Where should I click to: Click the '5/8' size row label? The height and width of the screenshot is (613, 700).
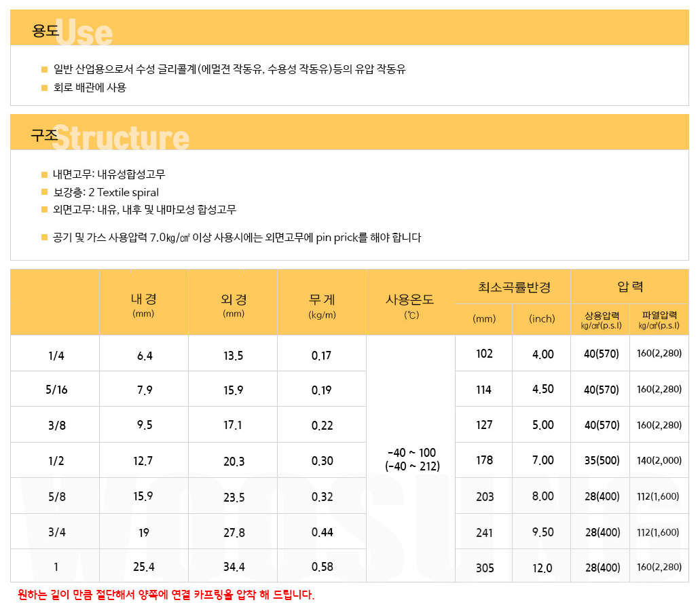(x=57, y=496)
